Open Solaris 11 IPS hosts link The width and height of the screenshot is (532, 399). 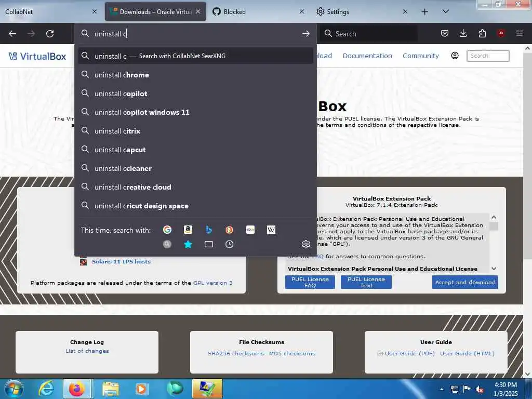[121, 262]
